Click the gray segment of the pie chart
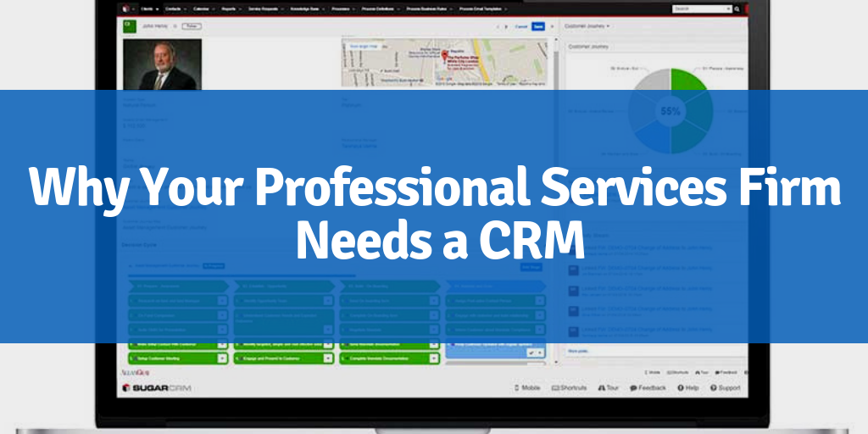 654,79
